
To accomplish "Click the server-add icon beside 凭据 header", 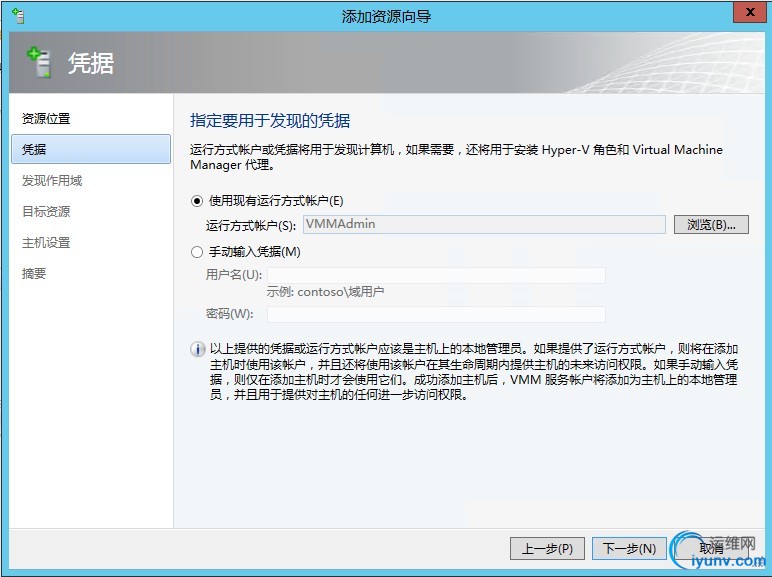I will click(x=39, y=62).
